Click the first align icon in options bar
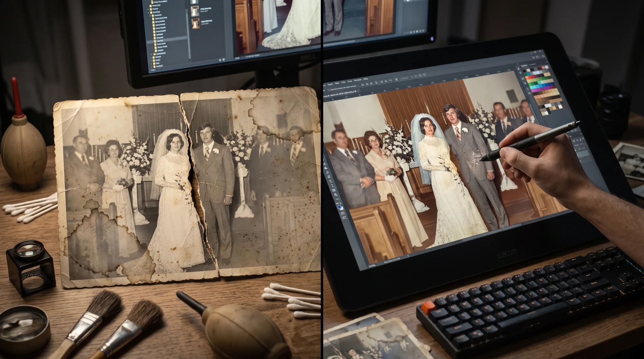The image size is (644, 359). point(363,85)
